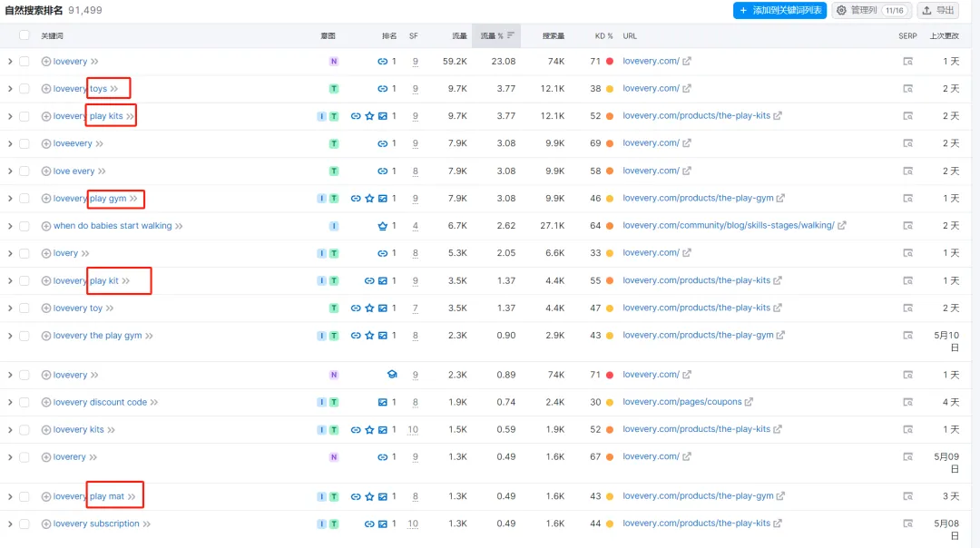
Task: Click the image pack icon in lovevery discount code row
Action: [x=383, y=403]
